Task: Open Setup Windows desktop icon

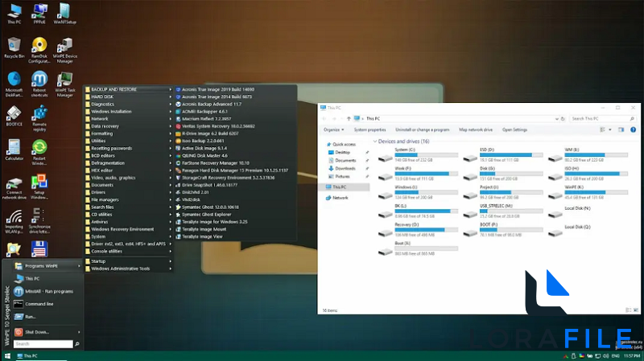Action: (39, 187)
